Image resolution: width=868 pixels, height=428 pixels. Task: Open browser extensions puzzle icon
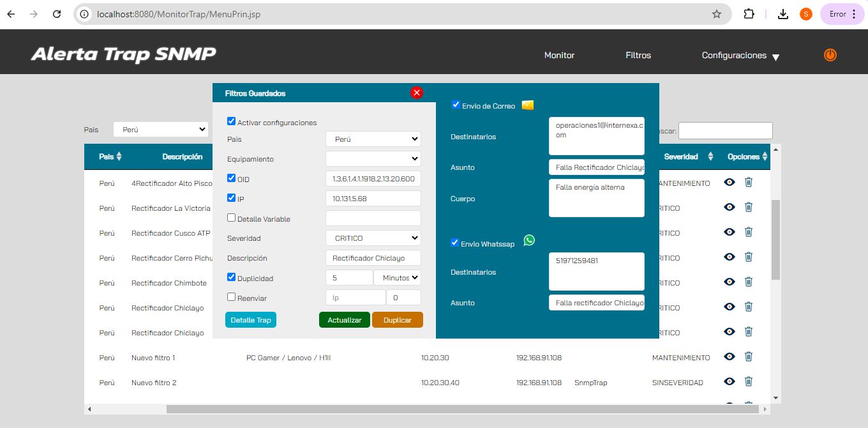(x=749, y=14)
